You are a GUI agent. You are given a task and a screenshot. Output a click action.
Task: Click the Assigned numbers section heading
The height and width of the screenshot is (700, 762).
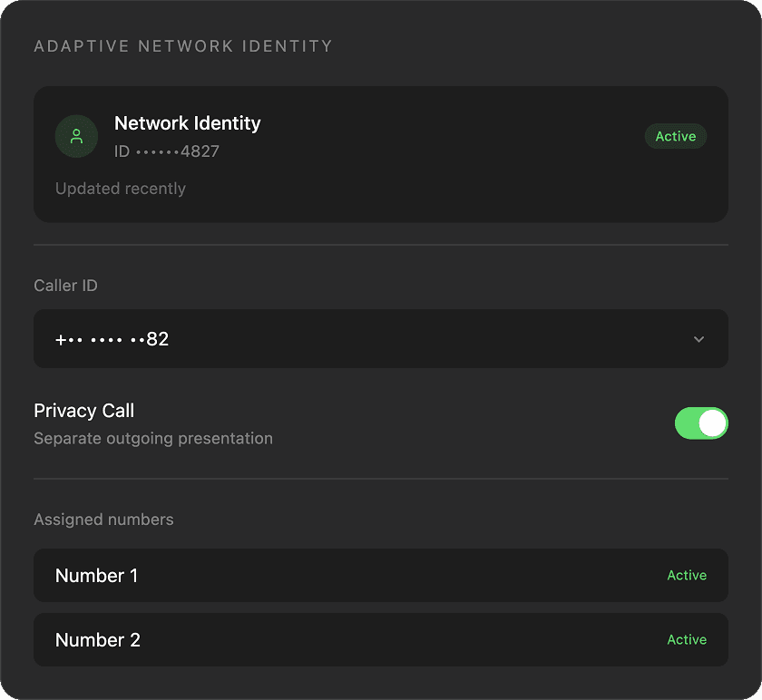(x=103, y=520)
